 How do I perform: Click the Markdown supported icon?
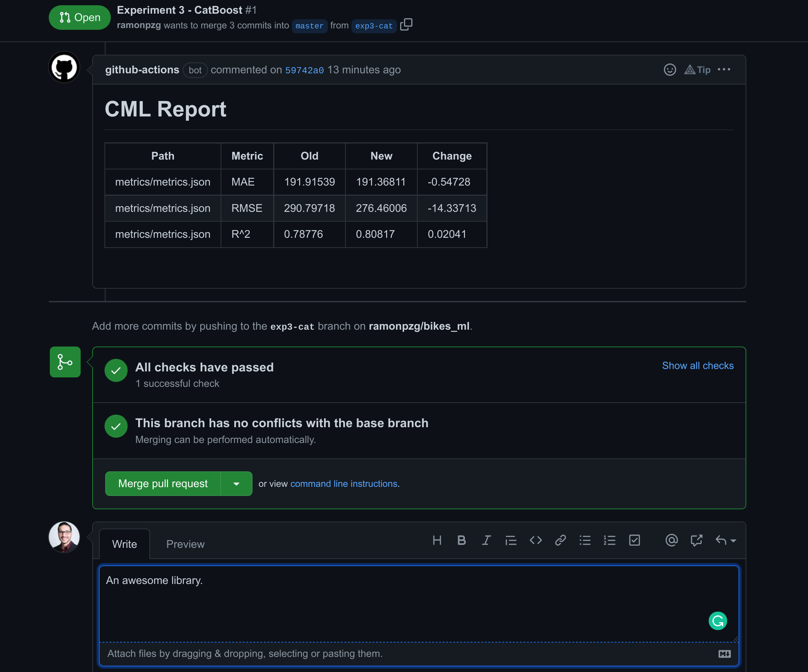tap(725, 653)
